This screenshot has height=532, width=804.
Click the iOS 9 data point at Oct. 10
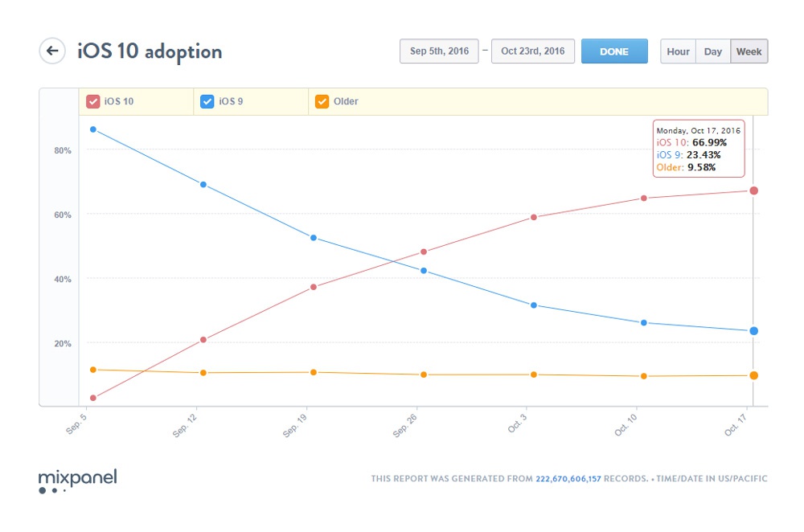coord(644,323)
